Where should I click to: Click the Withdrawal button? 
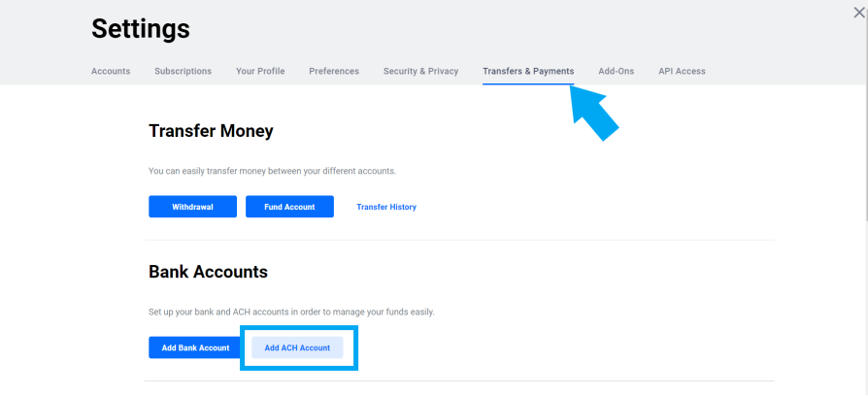point(192,207)
